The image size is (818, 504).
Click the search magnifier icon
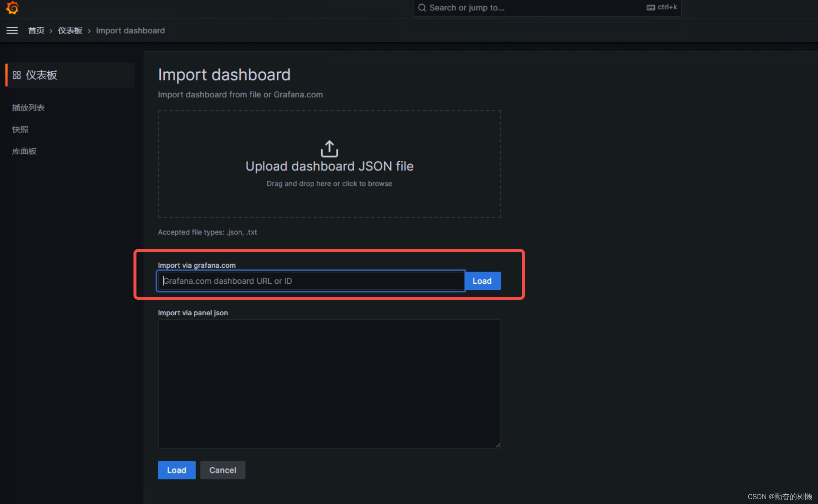[x=422, y=7]
